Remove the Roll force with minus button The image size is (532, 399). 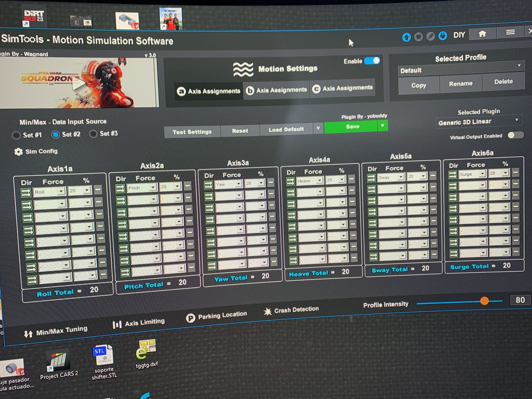tap(98, 190)
